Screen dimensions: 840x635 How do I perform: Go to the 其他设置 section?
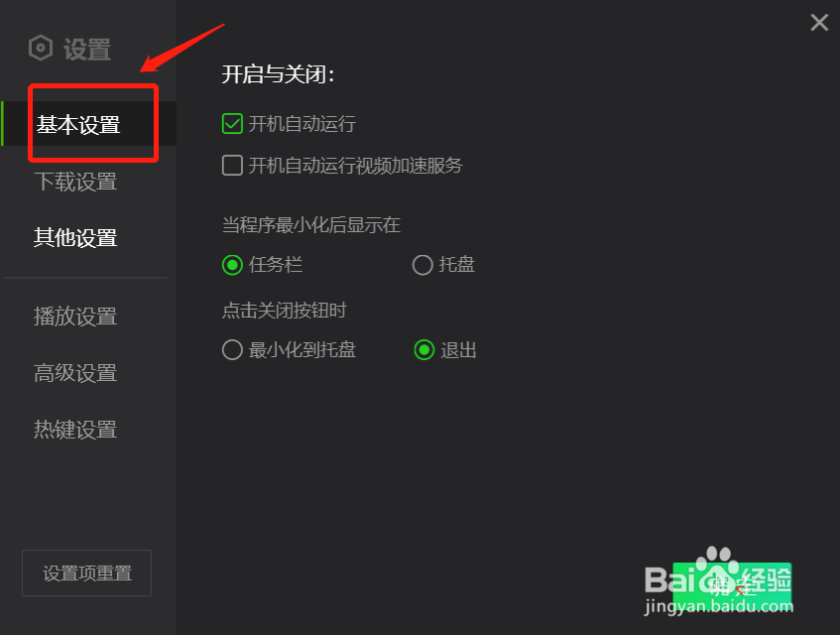(x=75, y=238)
